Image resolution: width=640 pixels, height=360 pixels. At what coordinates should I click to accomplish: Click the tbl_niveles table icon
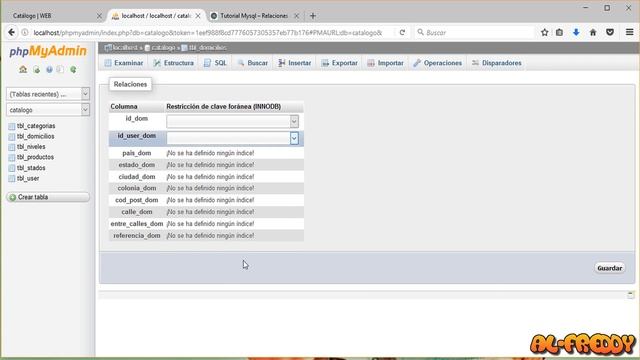coord(11,147)
